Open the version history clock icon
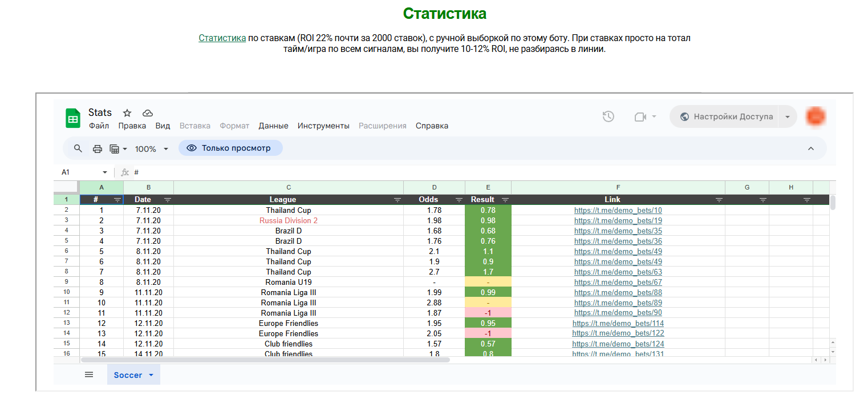This screenshot has width=868, height=399. 609,116
